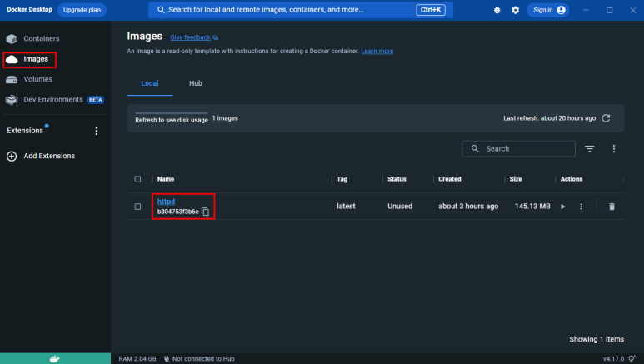This screenshot has width=644, height=364.
Task: Click the Ctrl+K shortcut badge
Action: (431, 10)
